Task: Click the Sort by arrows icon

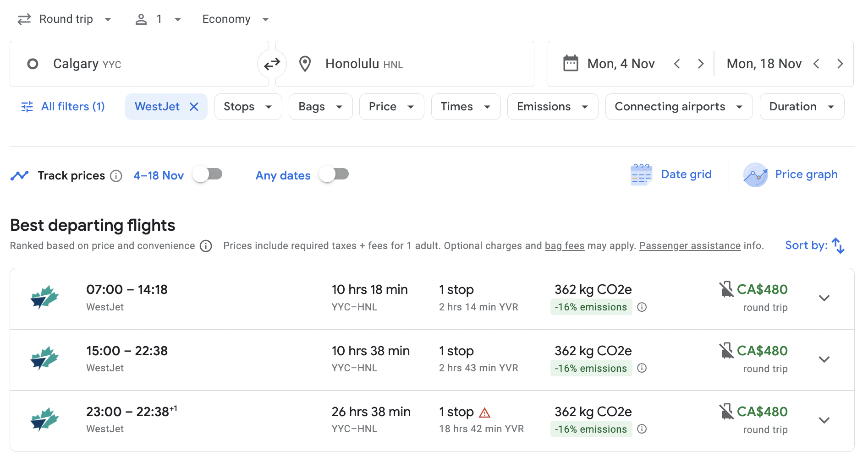Action: [838, 246]
